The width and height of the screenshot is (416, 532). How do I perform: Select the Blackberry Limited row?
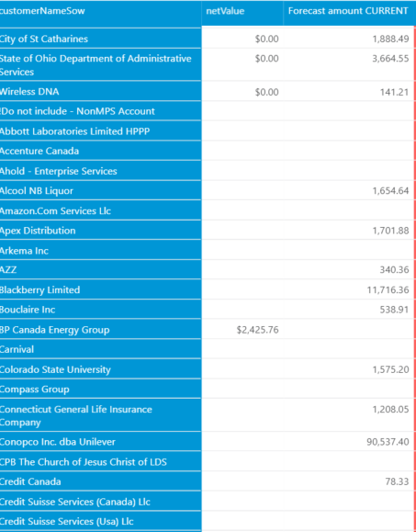click(100, 289)
